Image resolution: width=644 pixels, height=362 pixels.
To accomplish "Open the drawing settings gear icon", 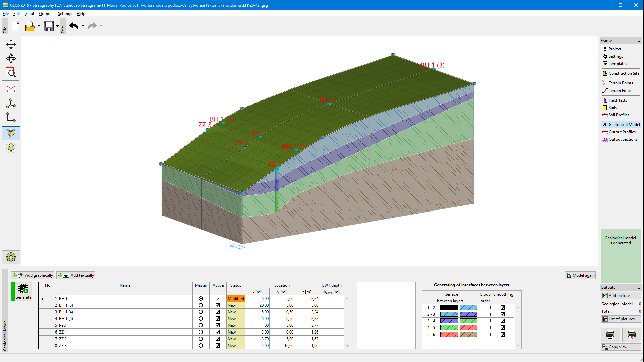I will pyautogui.click(x=11, y=257).
